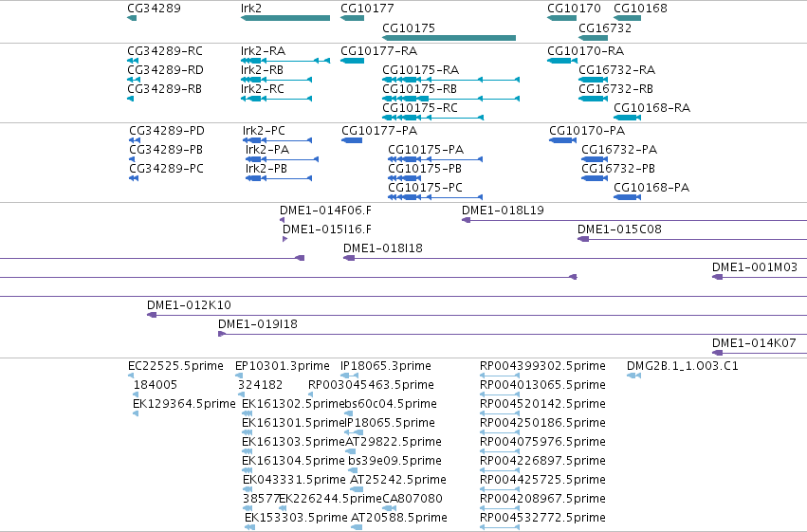Select the CG16732 gene label
807x532 pixels.
(x=605, y=28)
